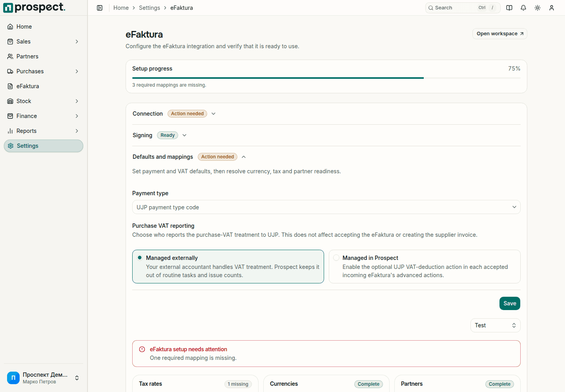Open the notifications bell
This screenshot has width=565, height=392.
(523, 8)
